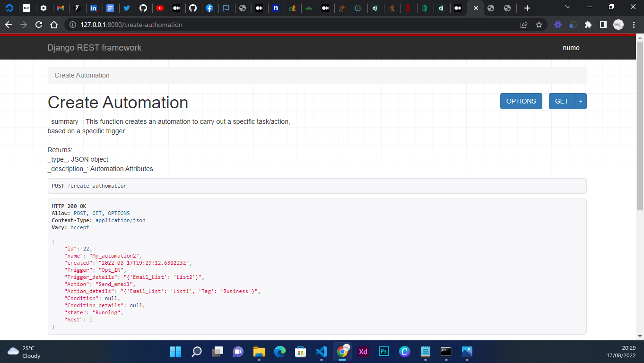Open Chrome's three-dot menu
Screen dimensions: 644x363
coord(634,25)
